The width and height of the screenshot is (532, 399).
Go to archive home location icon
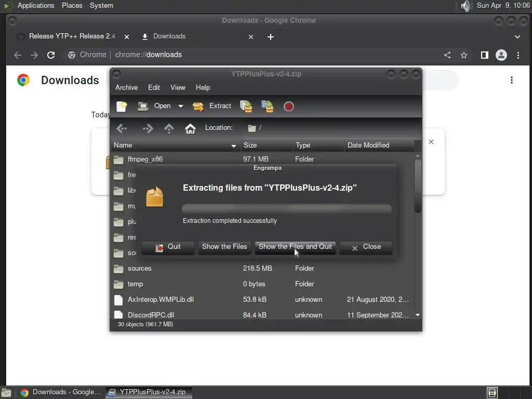pos(190,128)
